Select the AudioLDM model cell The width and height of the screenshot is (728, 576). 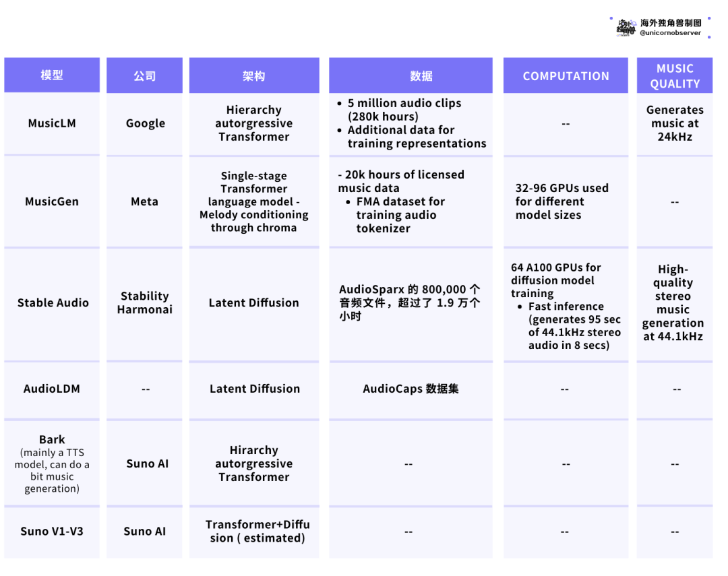pyautogui.click(x=52, y=389)
